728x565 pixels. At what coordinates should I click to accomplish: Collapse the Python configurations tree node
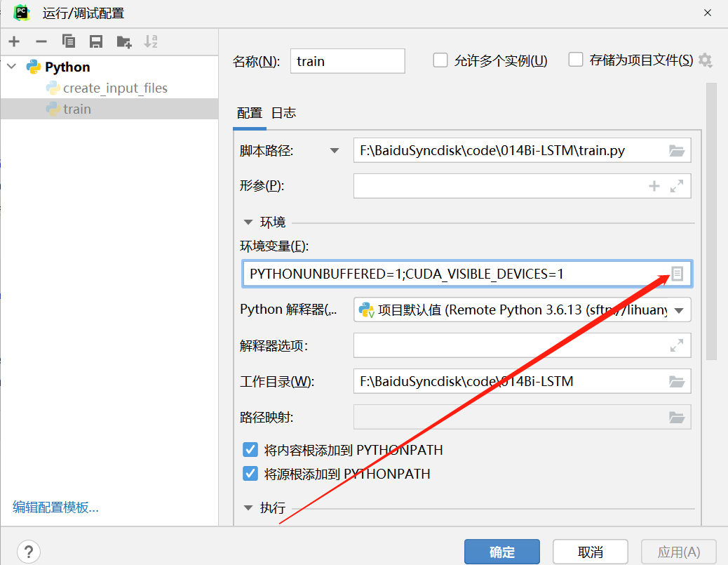(12, 67)
